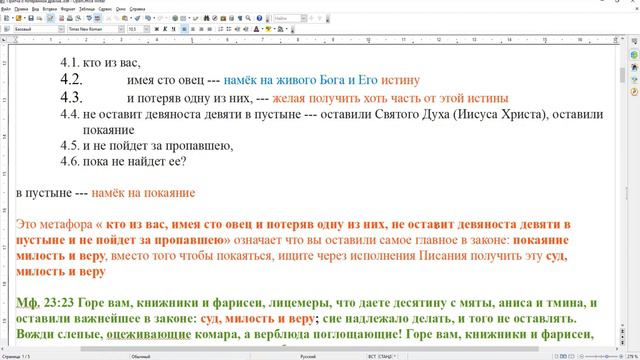
Task: Open the paragraph style dropdown arrow
Action: click(61, 29)
